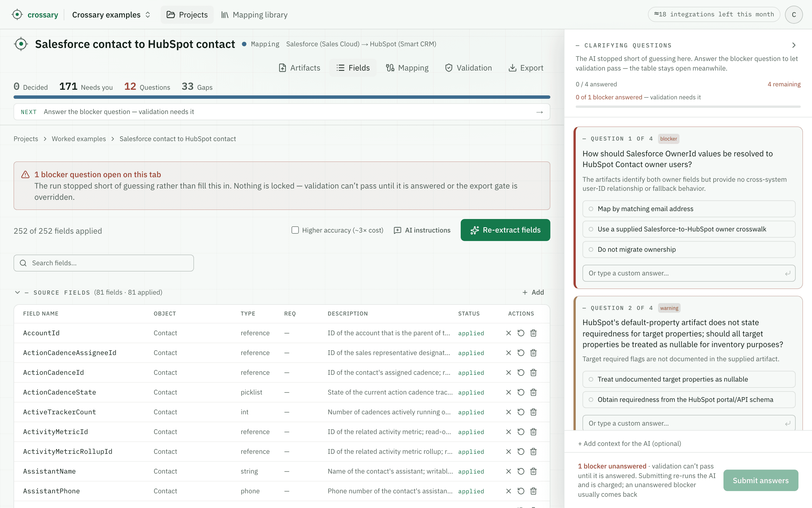Switch to the Artifacts tab

click(x=299, y=68)
